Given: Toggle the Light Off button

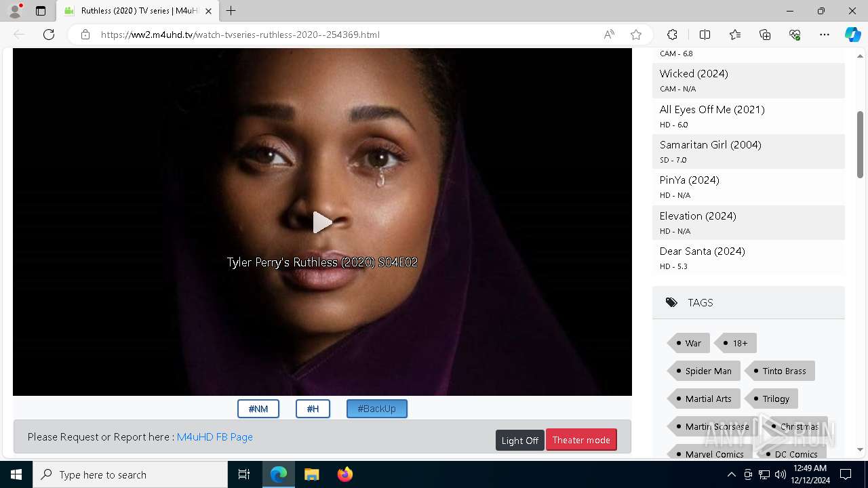Looking at the screenshot, I should (520, 440).
